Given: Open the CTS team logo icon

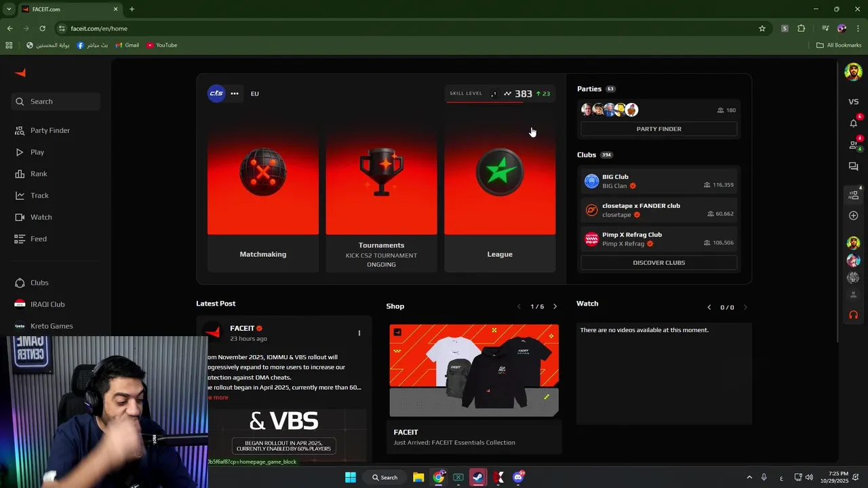Looking at the screenshot, I should pos(216,94).
